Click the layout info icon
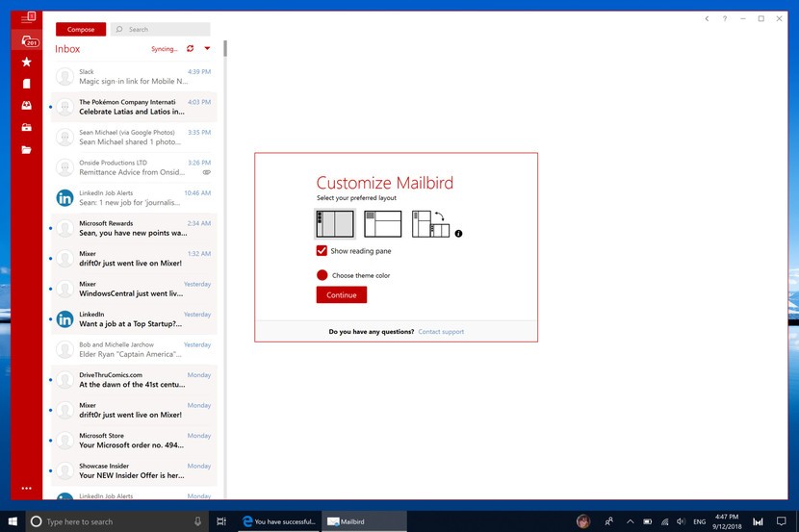Viewport: 799px width, 532px height. (x=458, y=233)
